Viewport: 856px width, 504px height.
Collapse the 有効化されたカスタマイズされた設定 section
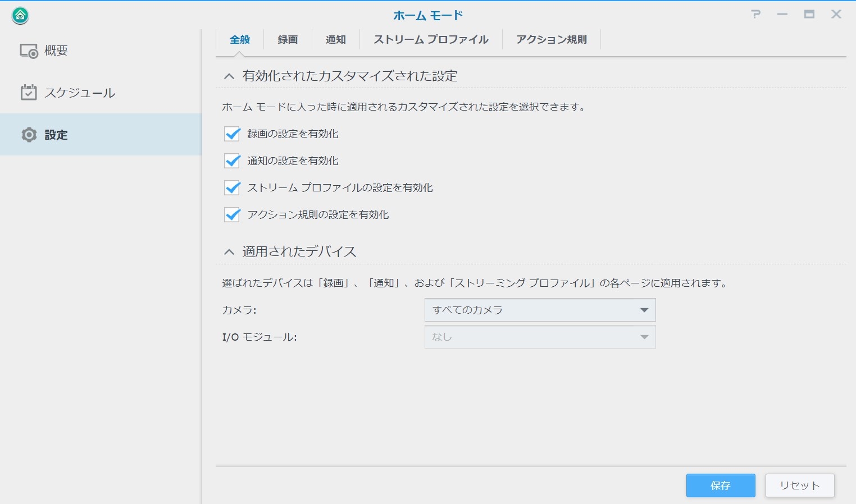click(x=229, y=76)
